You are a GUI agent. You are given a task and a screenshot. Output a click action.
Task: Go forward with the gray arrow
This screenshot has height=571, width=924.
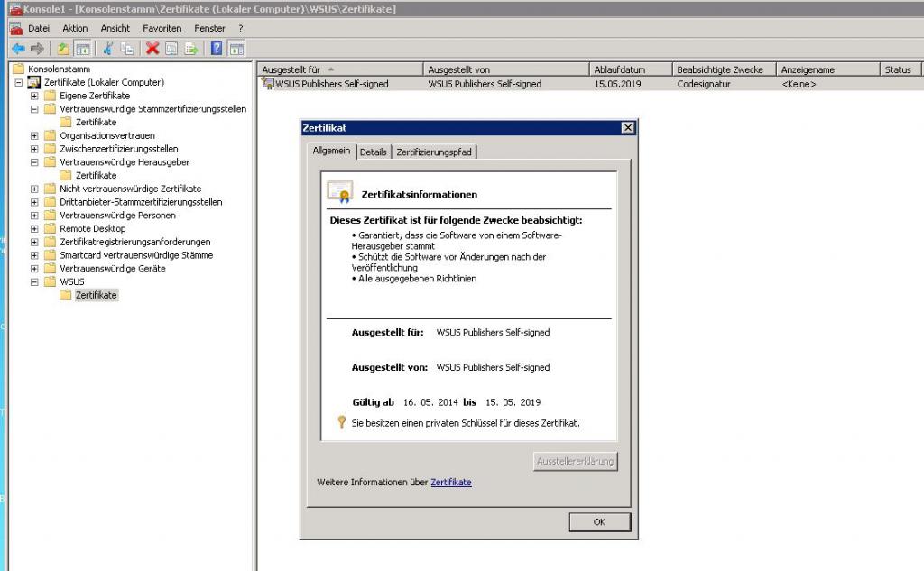point(37,49)
